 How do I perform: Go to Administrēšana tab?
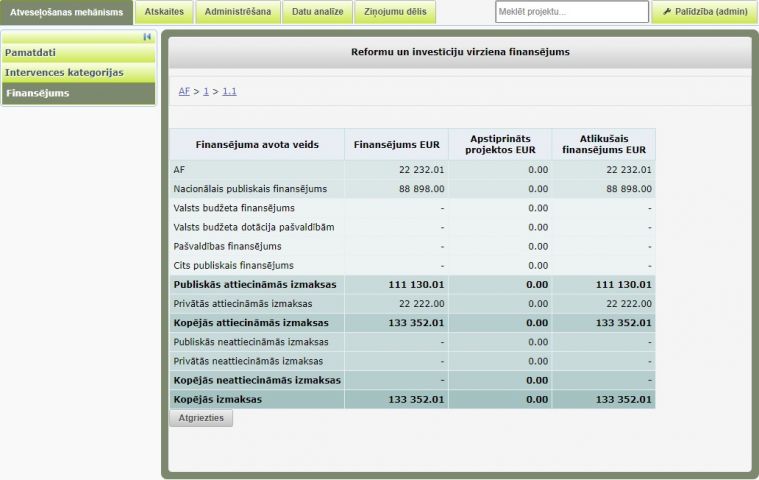237,12
